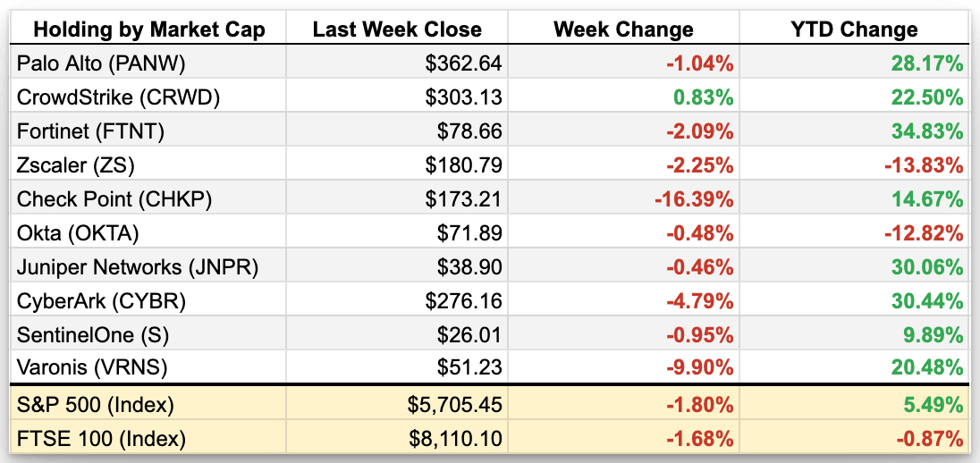
Task: Click the Palo Alto (PANW) cell
Action: [99, 63]
